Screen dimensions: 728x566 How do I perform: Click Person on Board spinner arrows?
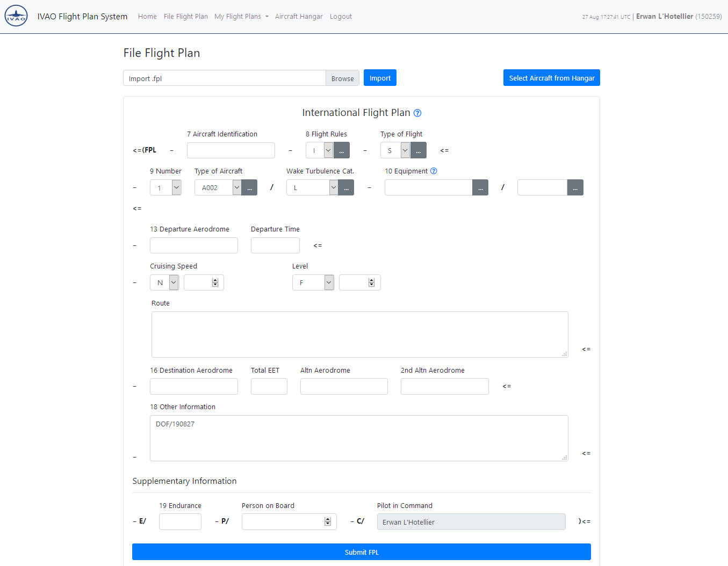click(328, 522)
